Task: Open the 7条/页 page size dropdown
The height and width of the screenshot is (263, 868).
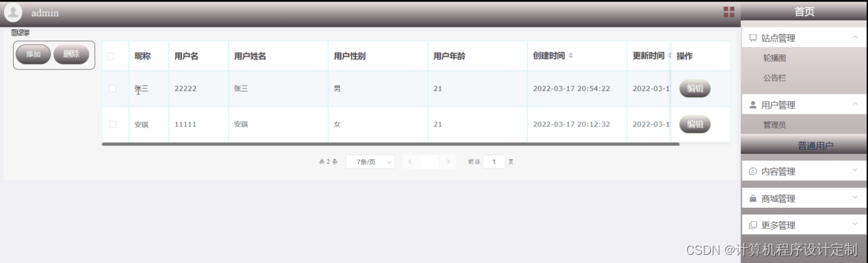Action: pos(371,162)
